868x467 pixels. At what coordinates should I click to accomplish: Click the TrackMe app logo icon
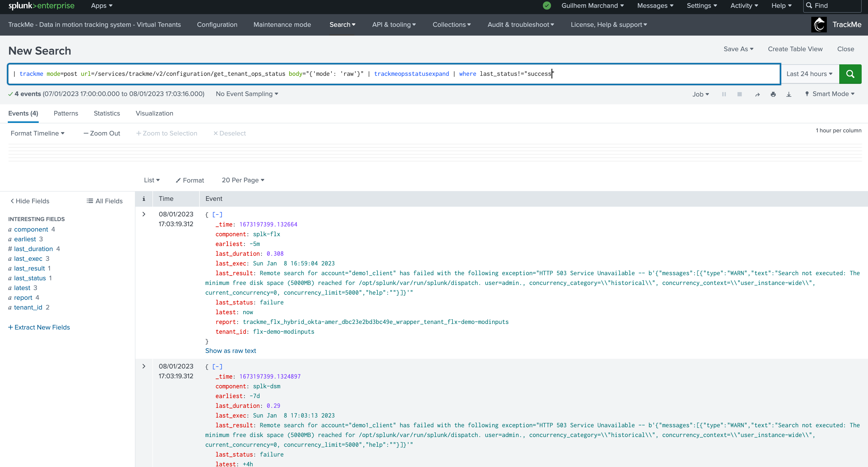pos(819,25)
